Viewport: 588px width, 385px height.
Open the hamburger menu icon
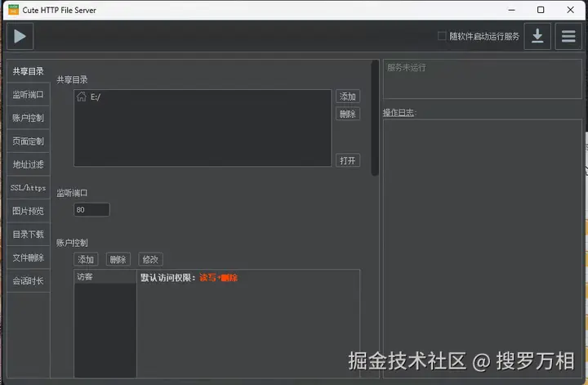(x=568, y=37)
